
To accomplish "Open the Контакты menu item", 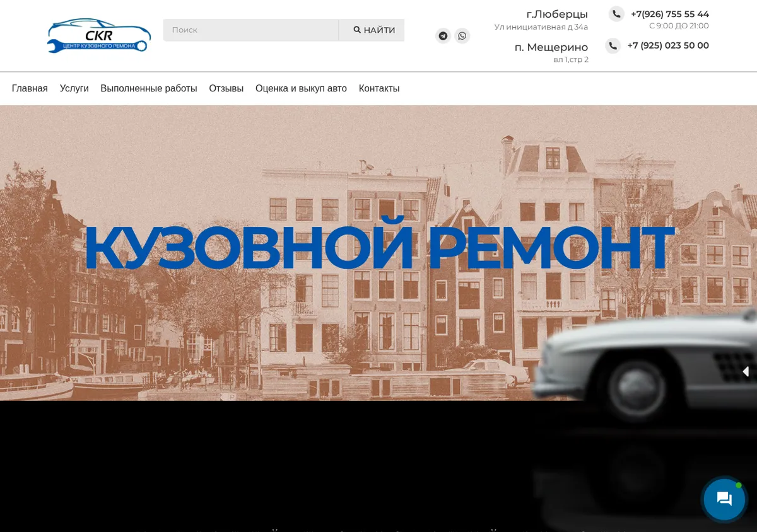I will pyautogui.click(x=379, y=88).
